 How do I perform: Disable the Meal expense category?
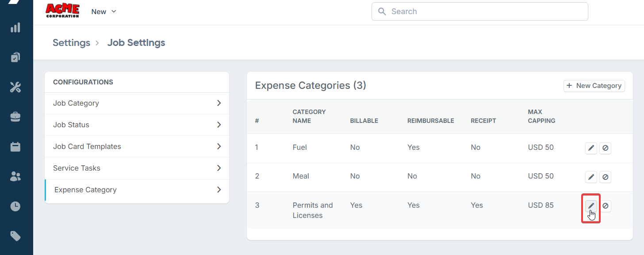click(x=606, y=177)
